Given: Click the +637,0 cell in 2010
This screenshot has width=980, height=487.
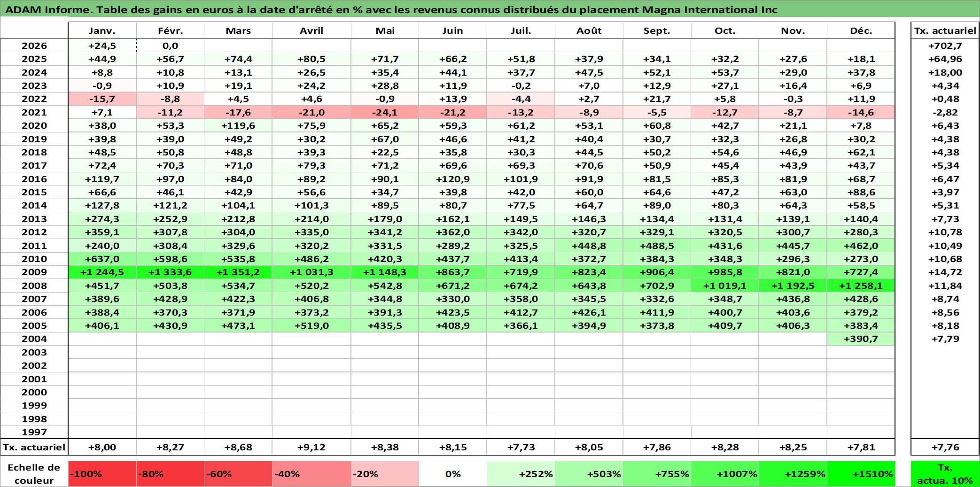Looking at the screenshot, I should click(102, 259).
